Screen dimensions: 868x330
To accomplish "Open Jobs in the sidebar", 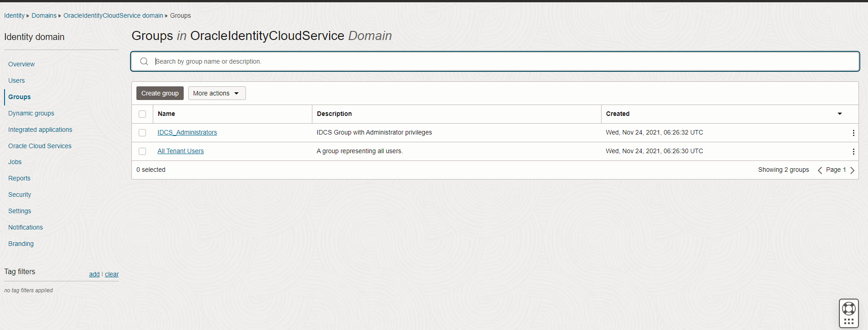I will coord(15,162).
